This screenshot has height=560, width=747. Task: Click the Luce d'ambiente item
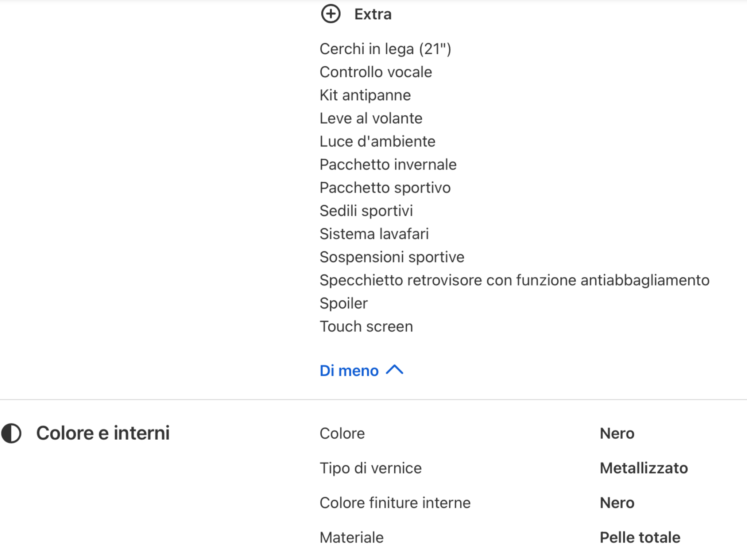[378, 141]
